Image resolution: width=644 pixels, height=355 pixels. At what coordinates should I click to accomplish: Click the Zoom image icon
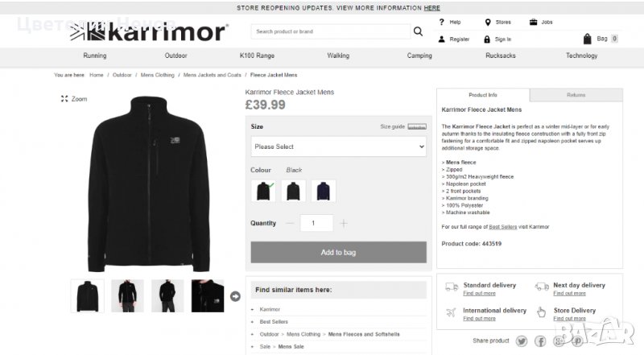[x=64, y=98]
